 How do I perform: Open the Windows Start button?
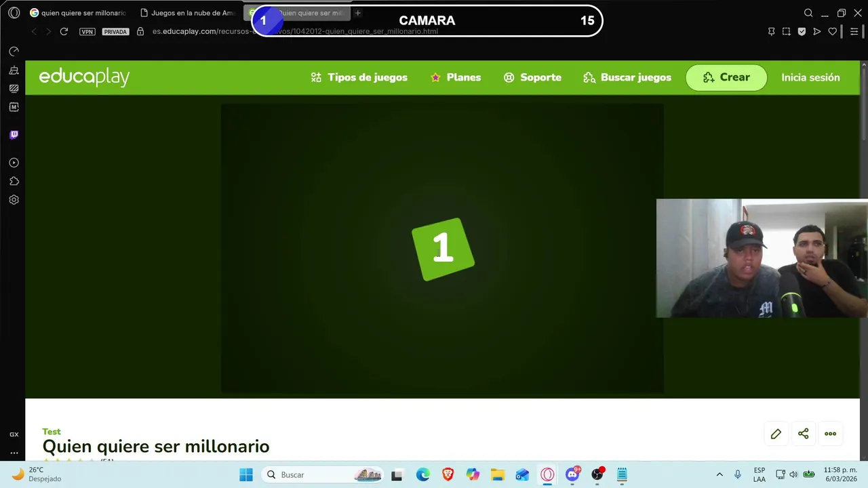coord(246,474)
